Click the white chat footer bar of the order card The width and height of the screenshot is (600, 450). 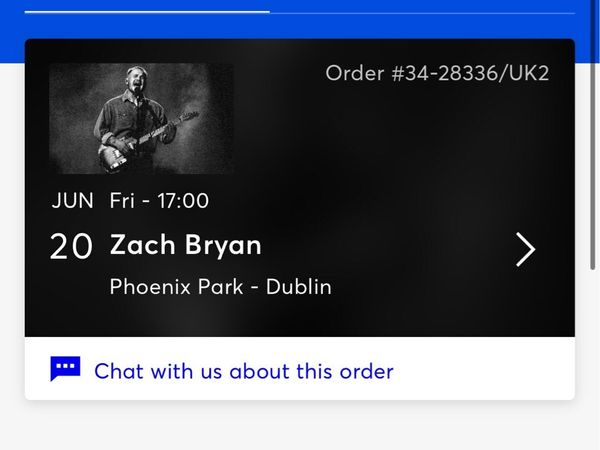coord(300,368)
